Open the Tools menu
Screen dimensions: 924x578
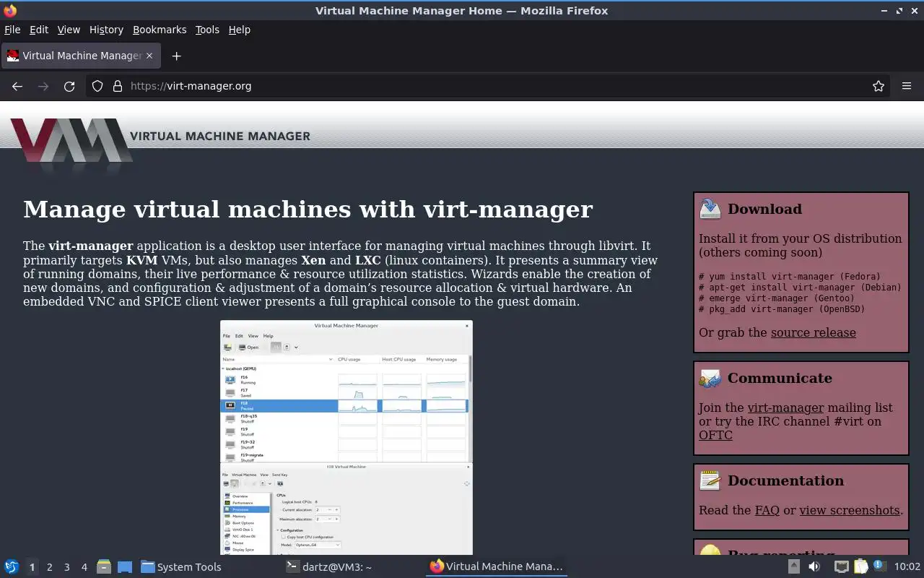[207, 30]
